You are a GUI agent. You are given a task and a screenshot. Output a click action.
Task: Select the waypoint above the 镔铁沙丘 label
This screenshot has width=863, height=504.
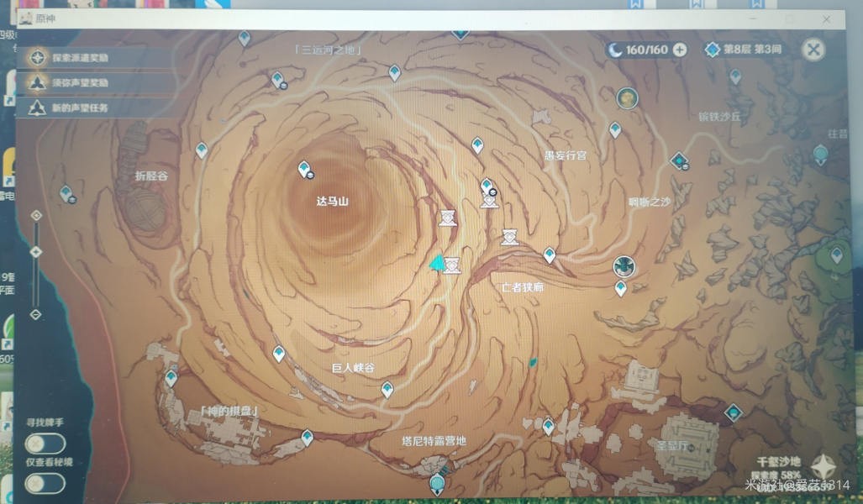click(735, 76)
